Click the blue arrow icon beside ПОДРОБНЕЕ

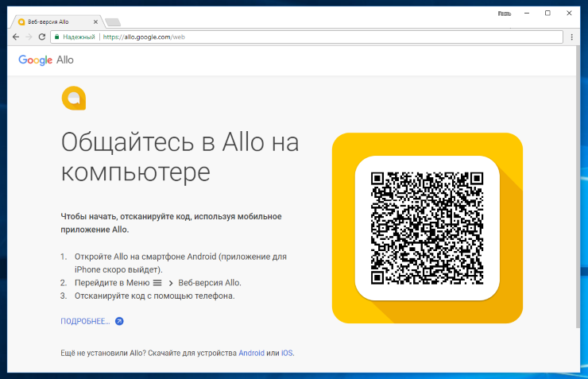tap(119, 322)
